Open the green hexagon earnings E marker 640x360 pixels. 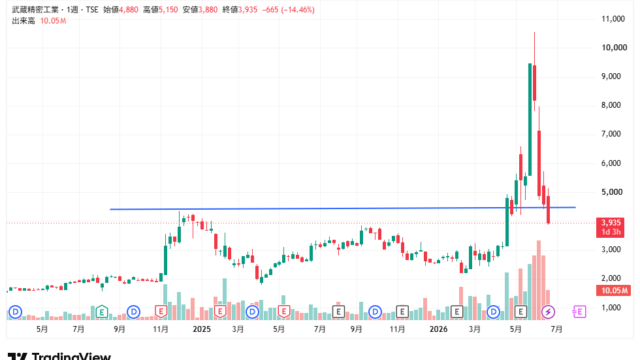[x=102, y=312]
